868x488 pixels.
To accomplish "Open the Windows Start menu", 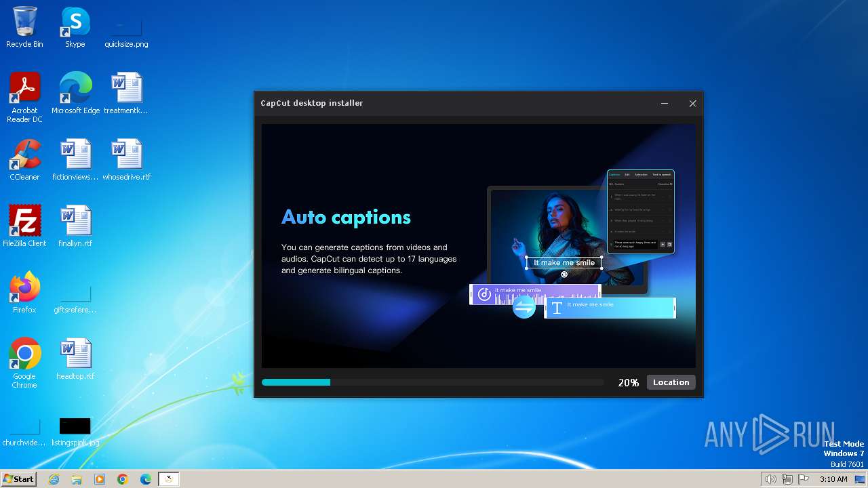I will (x=18, y=479).
